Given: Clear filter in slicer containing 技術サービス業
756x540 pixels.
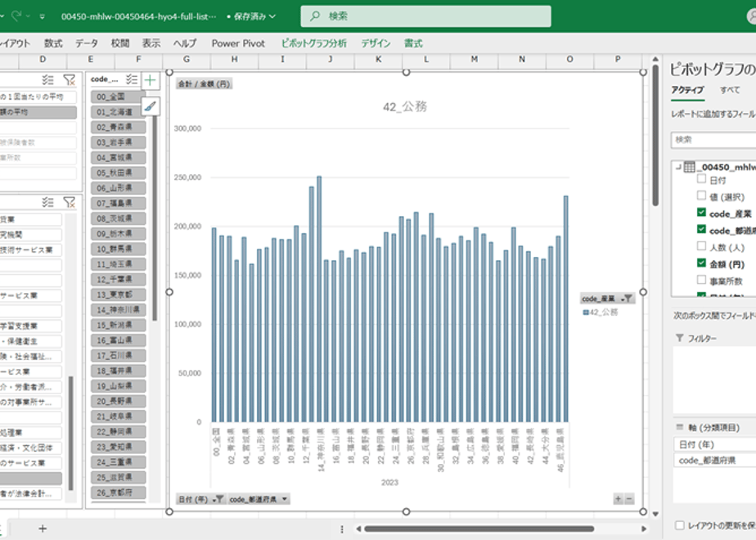Looking at the screenshot, I should 70,202.
